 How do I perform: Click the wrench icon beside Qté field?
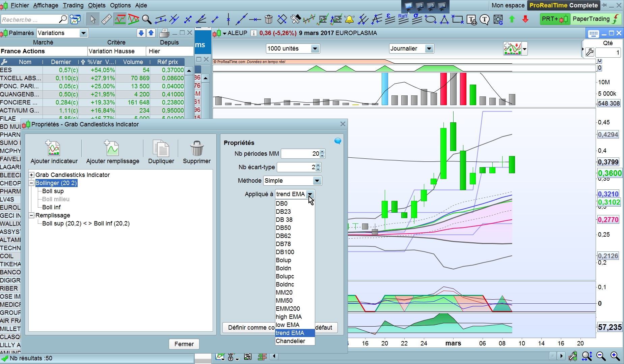[590, 52]
